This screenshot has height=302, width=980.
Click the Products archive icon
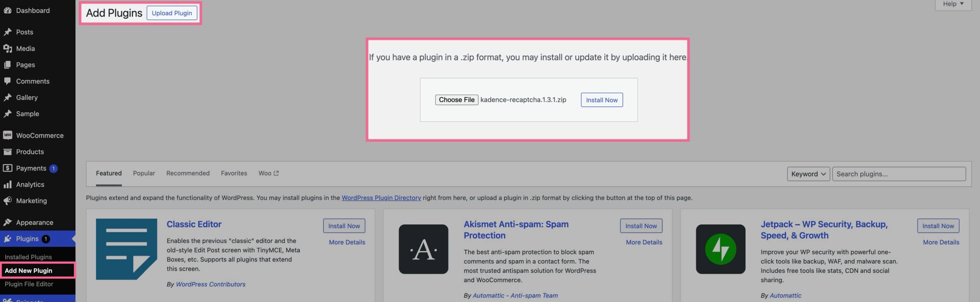tap(7, 152)
